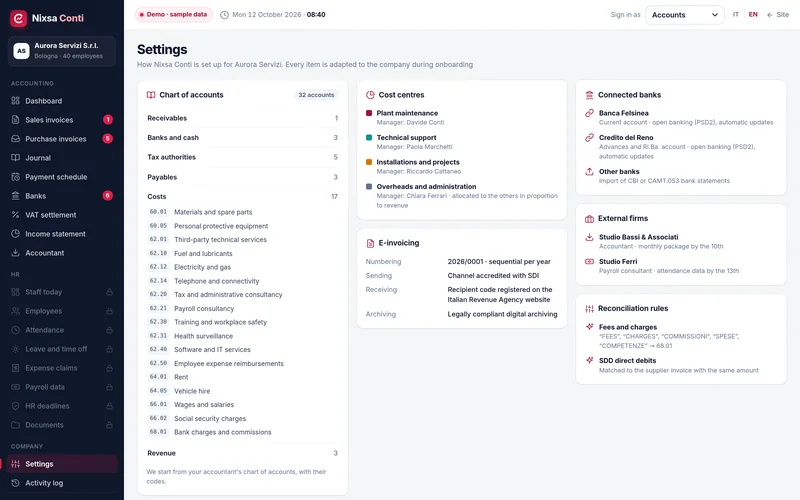The image size is (800, 500).
Task: Click the 32 accounts badge
Action: coord(316,95)
